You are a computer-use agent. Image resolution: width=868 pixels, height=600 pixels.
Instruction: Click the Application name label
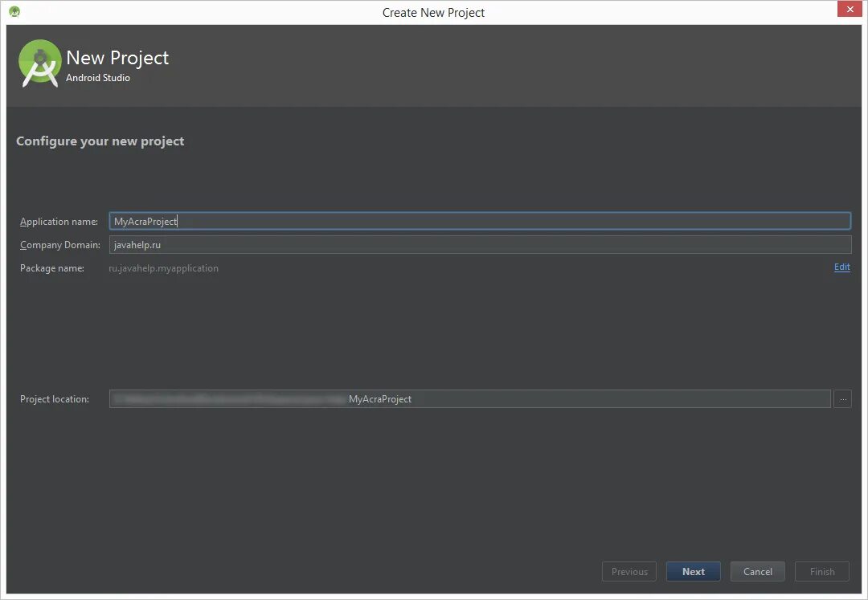click(59, 222)
